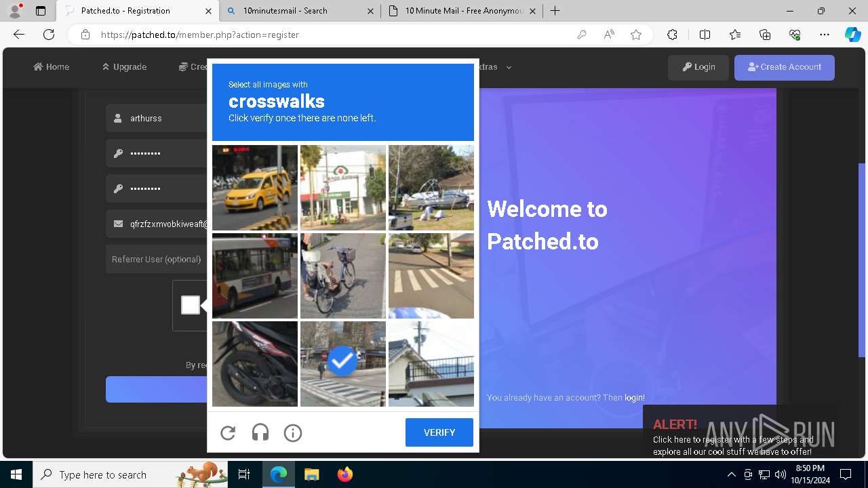Viewport: 868px width, 488px height.
Task: Click the Referrer User optional field
Action: [157, 259]
